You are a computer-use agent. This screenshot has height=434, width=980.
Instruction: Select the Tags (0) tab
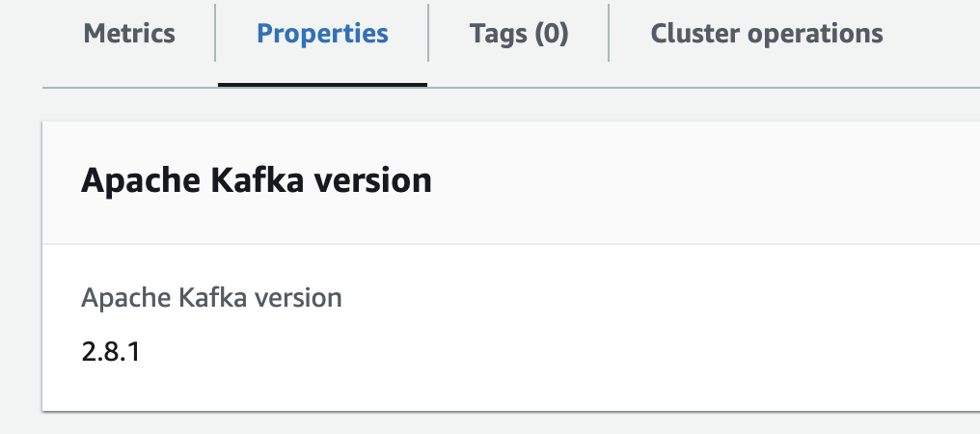click(x=519, y=34)
